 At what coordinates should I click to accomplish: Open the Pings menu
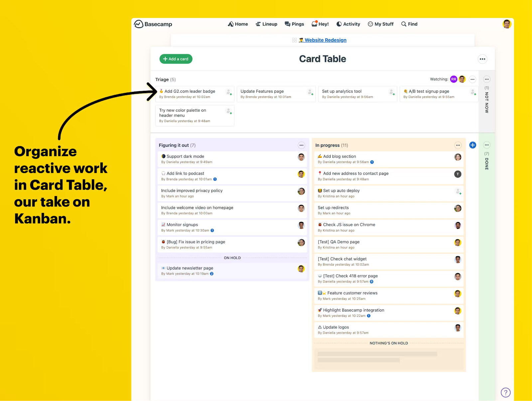(x=294, y=24)
